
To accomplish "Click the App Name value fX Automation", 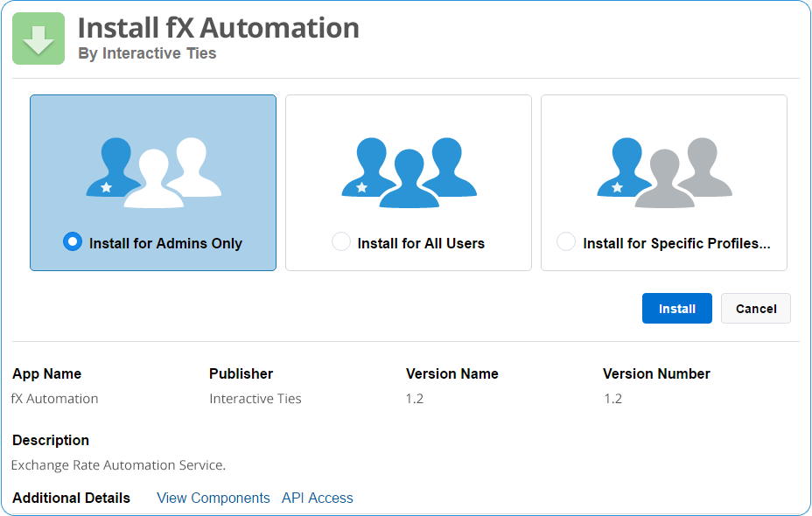I will pos(55,399).
